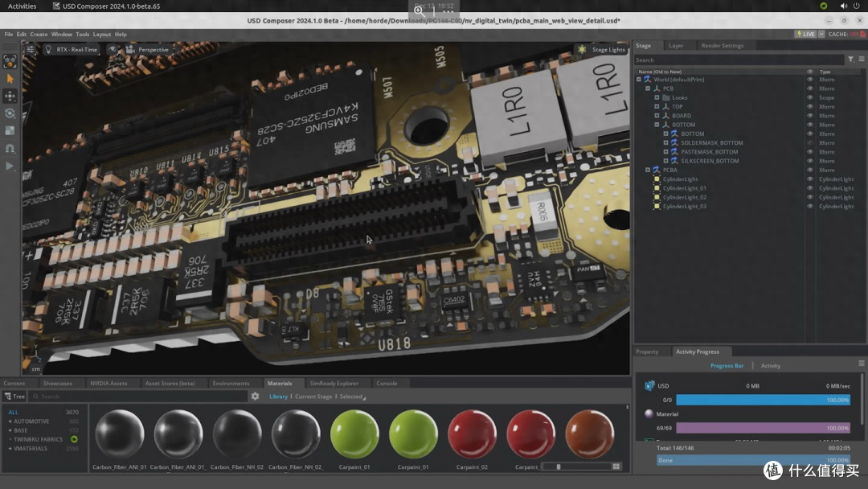Select the ALL materials category
This screenshot has height=489, width=868.
pos(14,412)
